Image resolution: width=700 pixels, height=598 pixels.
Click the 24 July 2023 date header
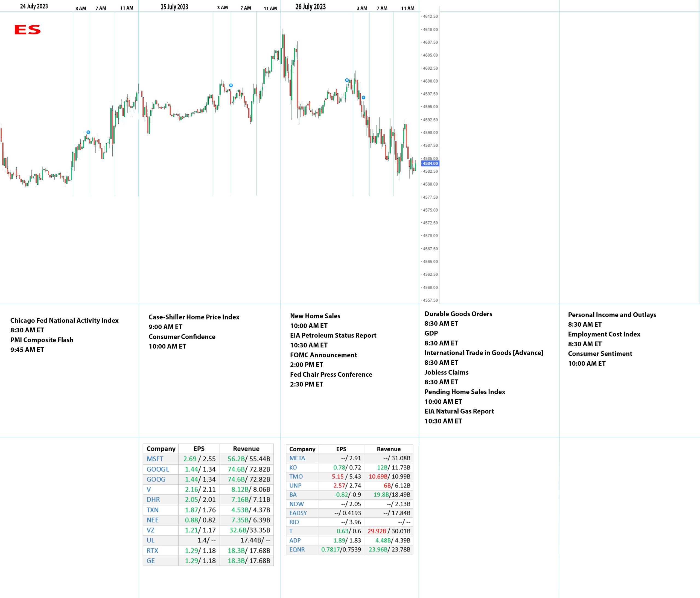(34, 6)
